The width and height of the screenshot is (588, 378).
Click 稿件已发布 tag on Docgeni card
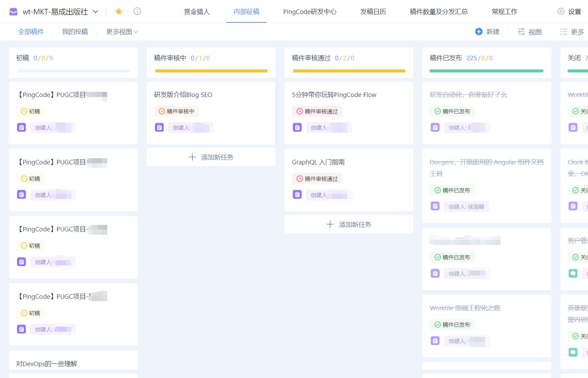point(452,190)
